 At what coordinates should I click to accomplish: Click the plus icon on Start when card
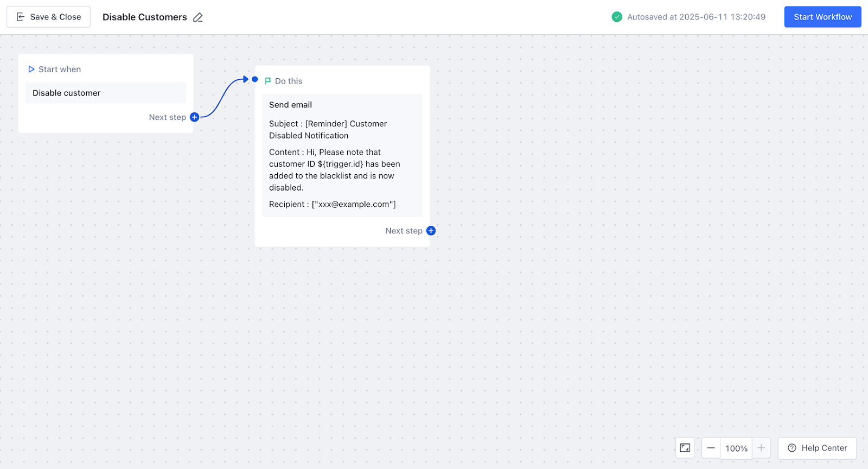coord(195,117)
